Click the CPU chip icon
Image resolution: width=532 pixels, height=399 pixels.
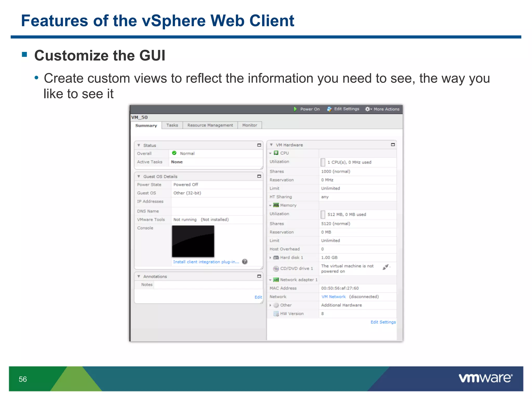click(x=276, y=153)
